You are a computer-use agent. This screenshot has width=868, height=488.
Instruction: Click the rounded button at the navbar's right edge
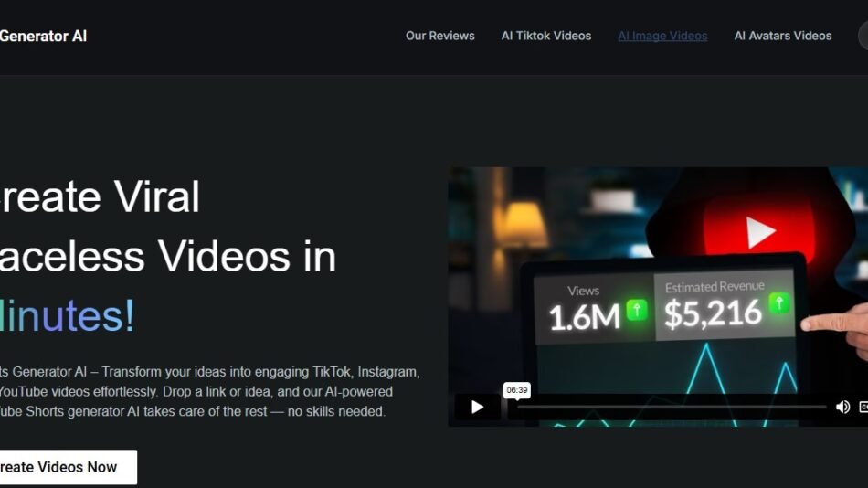point(863,37)
